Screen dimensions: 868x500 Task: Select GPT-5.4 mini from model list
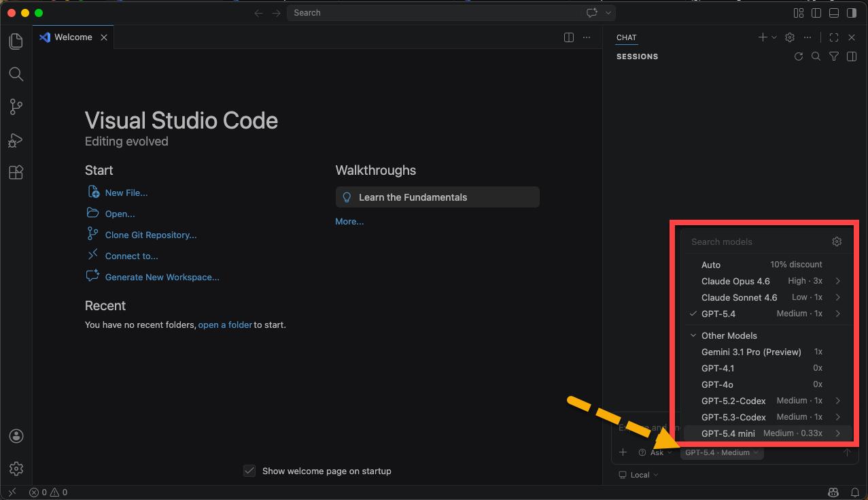point(728,433)
